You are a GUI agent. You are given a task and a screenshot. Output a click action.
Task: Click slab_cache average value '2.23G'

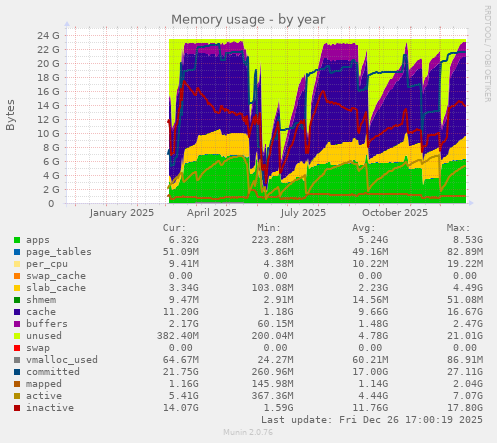tap(373, 288)
